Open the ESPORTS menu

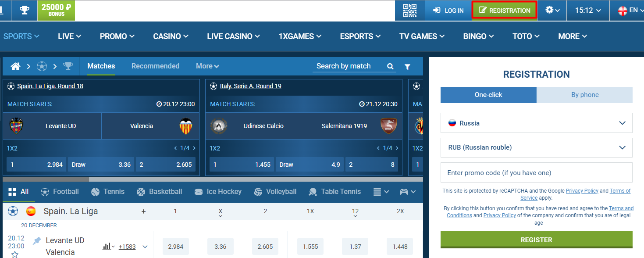[360, 36]
